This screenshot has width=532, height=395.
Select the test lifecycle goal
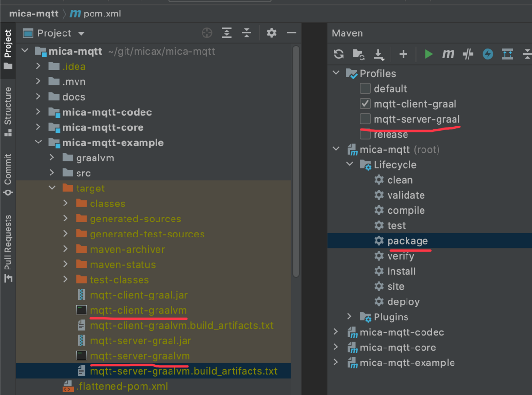(396, 226)
